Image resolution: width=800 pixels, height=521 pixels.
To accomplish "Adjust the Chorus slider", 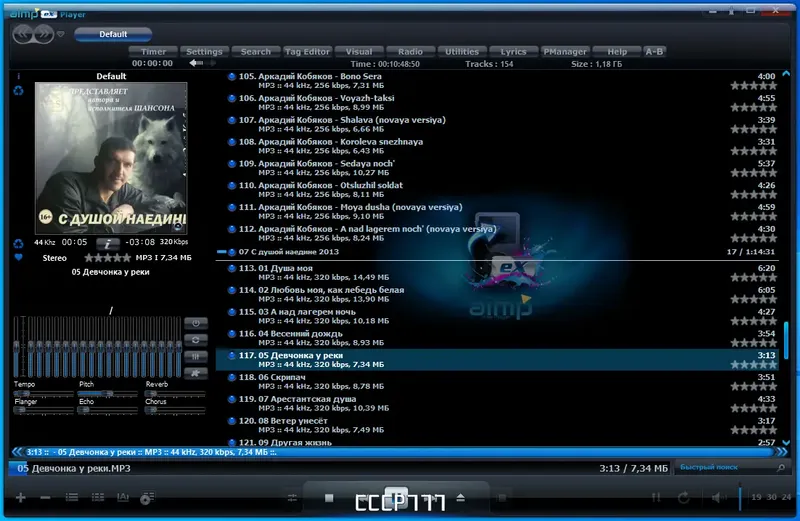I will (x=175, y=409).
